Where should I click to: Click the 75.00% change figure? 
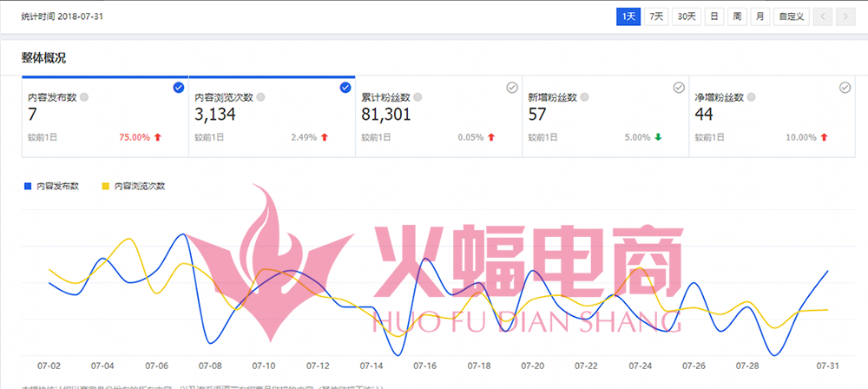point(135,137)
